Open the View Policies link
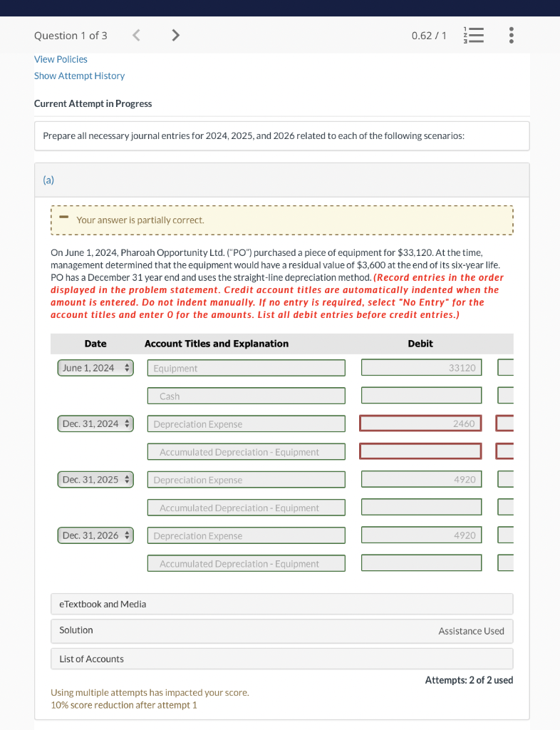The image size is (560, 730). pos(61,59)
